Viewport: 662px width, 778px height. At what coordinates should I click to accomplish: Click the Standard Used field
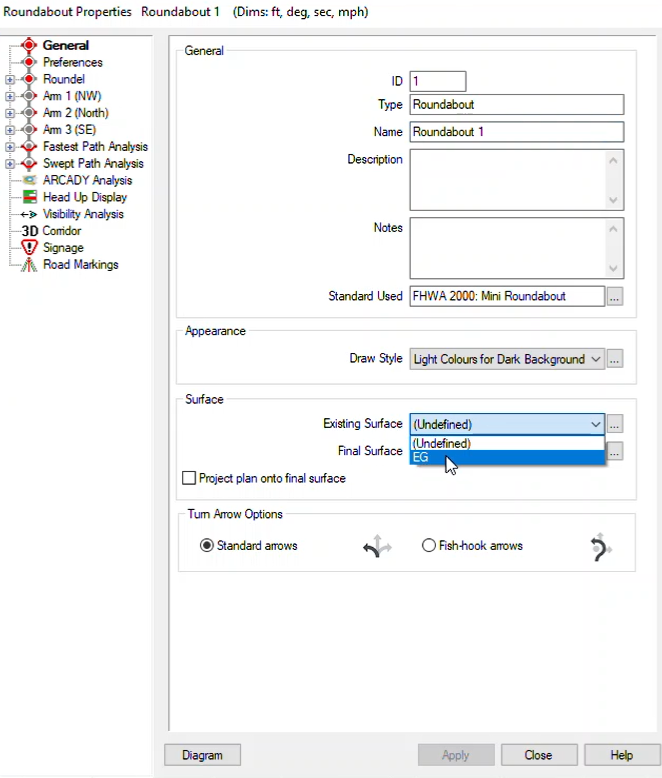[507, 296]
